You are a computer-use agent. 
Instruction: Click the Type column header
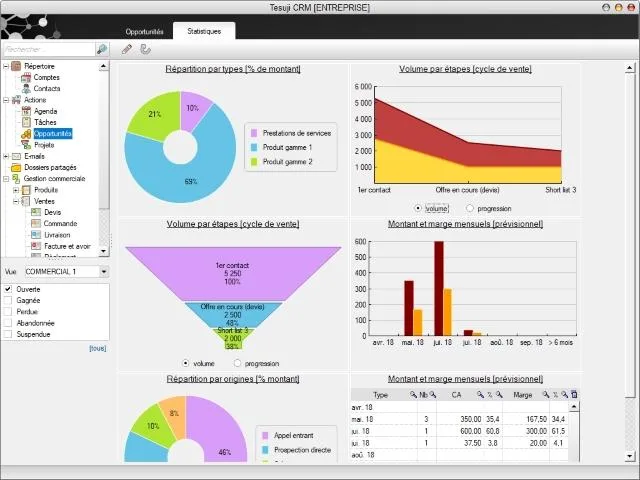pyautogui.click(x=380, y=395)
